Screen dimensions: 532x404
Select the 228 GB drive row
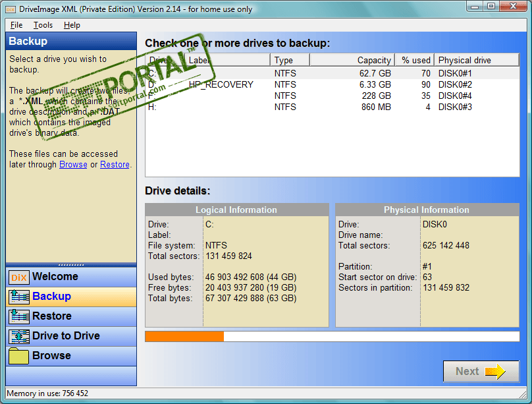click(x=332, y=96)
